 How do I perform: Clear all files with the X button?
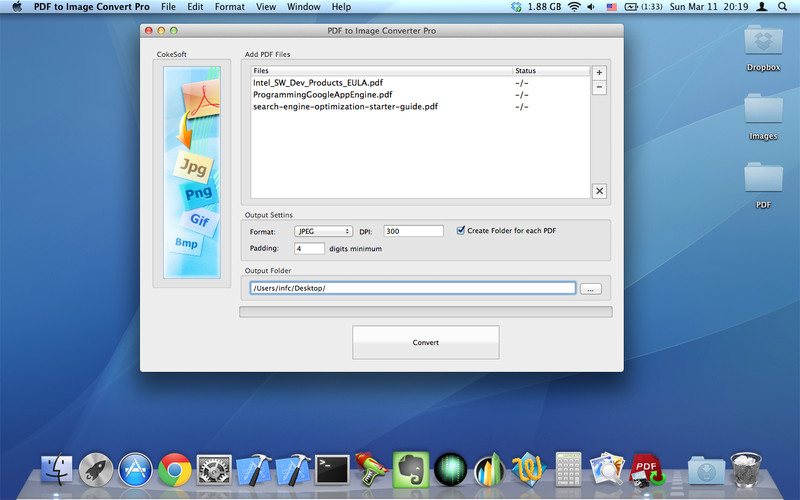coord(599,191)
